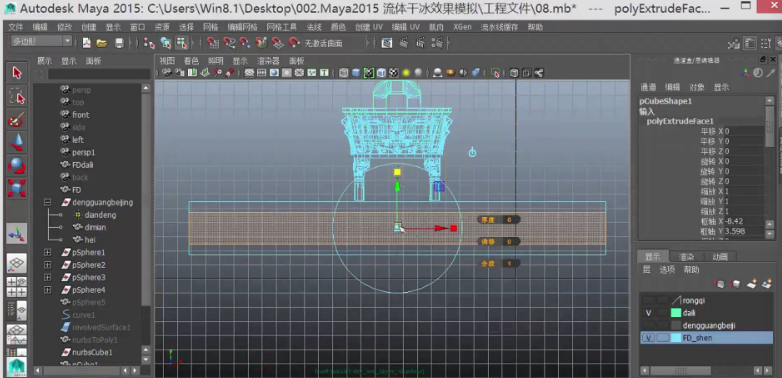Viewport: 782px width, 378px height.
Task: Open the 通道 menu in channel box
Action: [648, 87]
